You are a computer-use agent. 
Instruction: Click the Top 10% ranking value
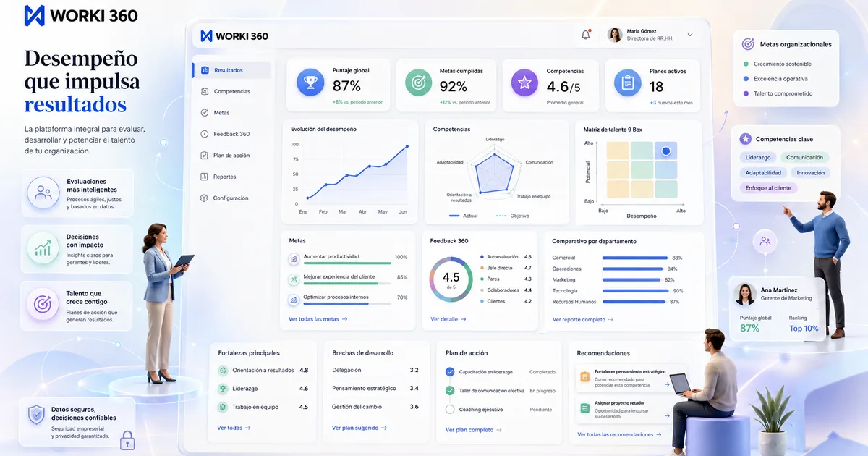pyautogui.click(x=804, y=329)
